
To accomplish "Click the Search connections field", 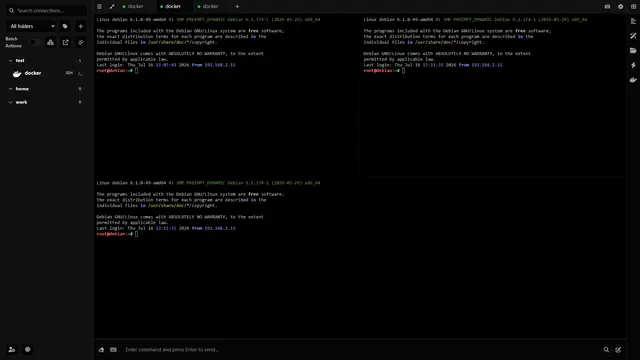I will coord(46,10).
